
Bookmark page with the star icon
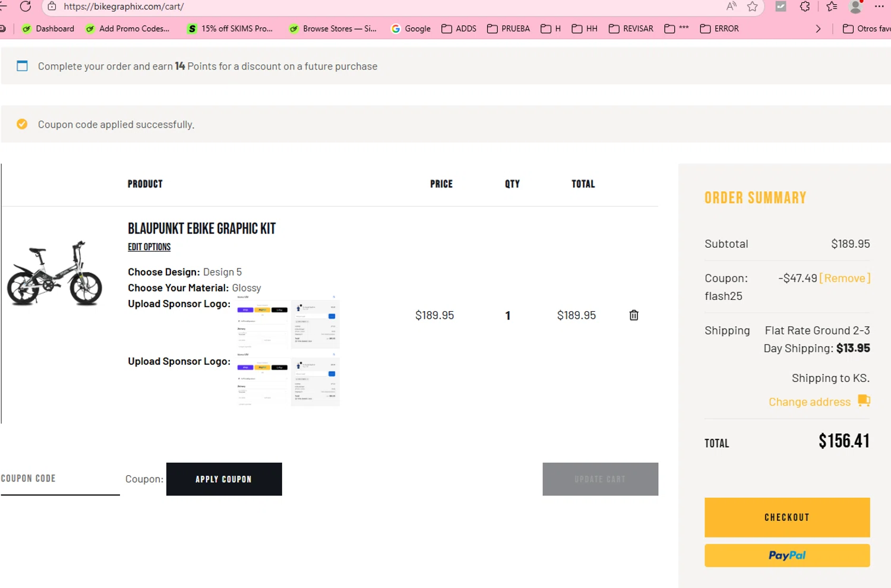click(753, 7)
